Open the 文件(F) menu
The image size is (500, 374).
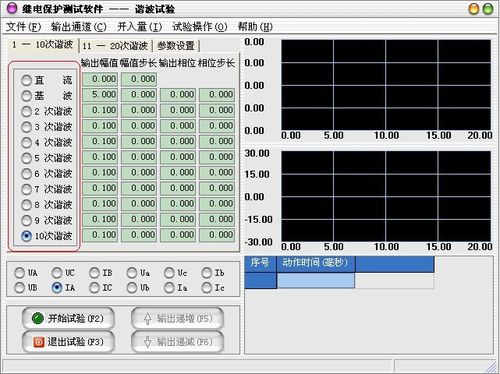(x=23, y=27)
